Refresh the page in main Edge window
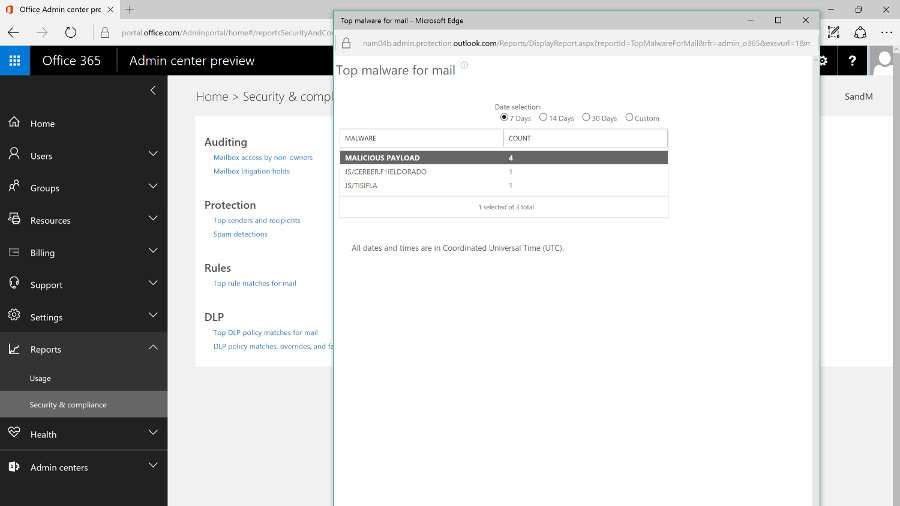 (x=70, y=32)
